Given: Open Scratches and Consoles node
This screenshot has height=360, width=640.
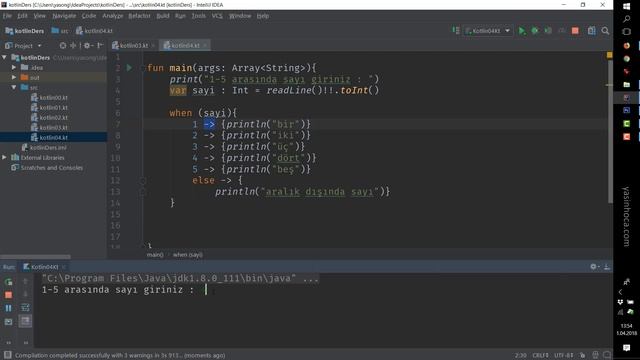Looking at the screenshot, I should [47, 168].
